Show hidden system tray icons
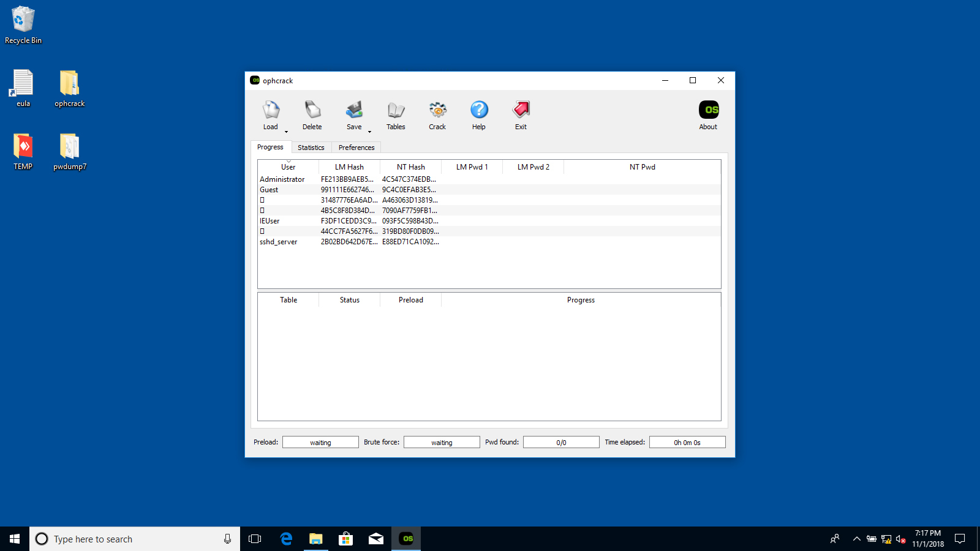 tap(856, 539)
